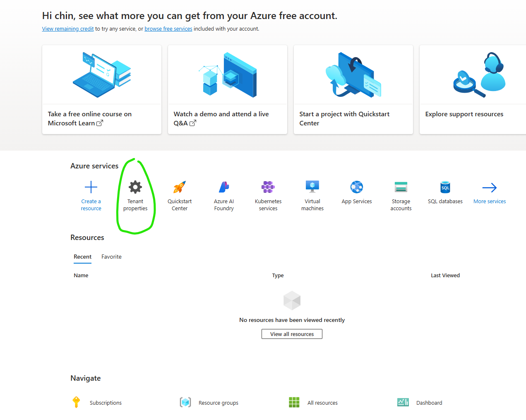
Task: Click the Storage accounts label
Action: (401, 205)
